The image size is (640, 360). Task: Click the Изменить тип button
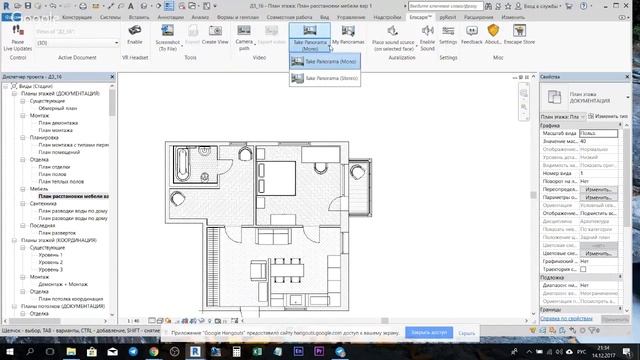coord(608,117)
